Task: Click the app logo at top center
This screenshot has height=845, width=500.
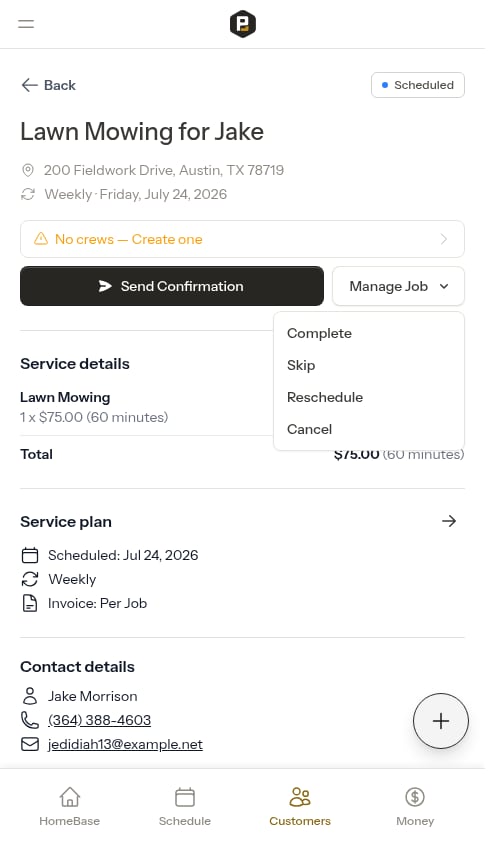Action: (x=242, y=24)
